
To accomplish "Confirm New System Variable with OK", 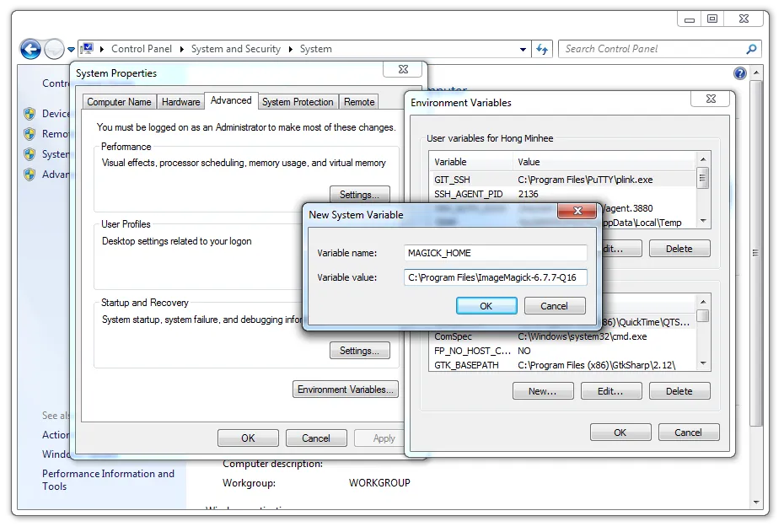I will click(x=486, y=306).
